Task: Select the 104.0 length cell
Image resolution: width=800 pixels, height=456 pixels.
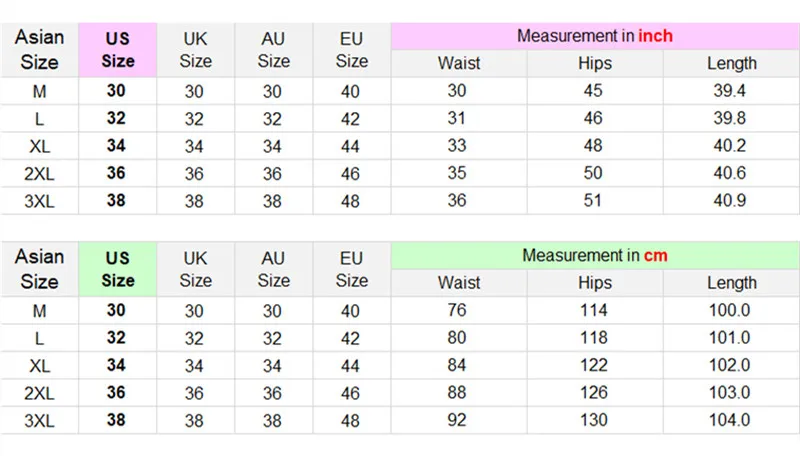Action: (729, 420)
